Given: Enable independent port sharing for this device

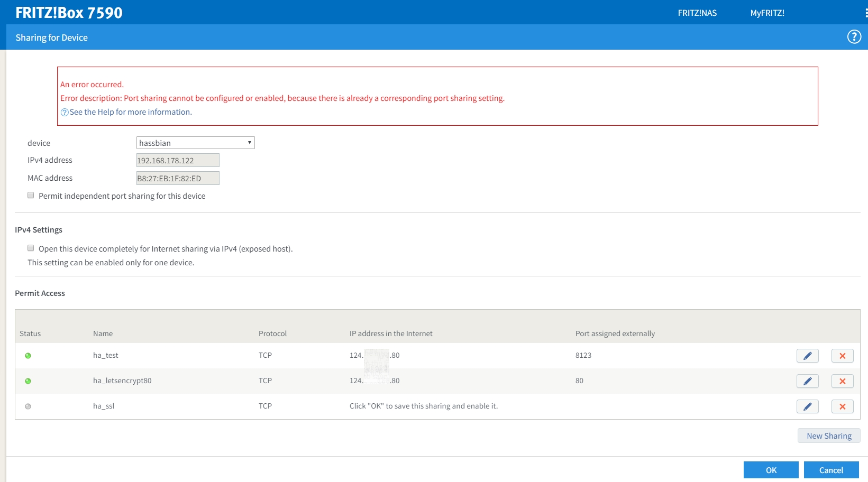Looking at the screenshot, I should click(x=31, y=195).
